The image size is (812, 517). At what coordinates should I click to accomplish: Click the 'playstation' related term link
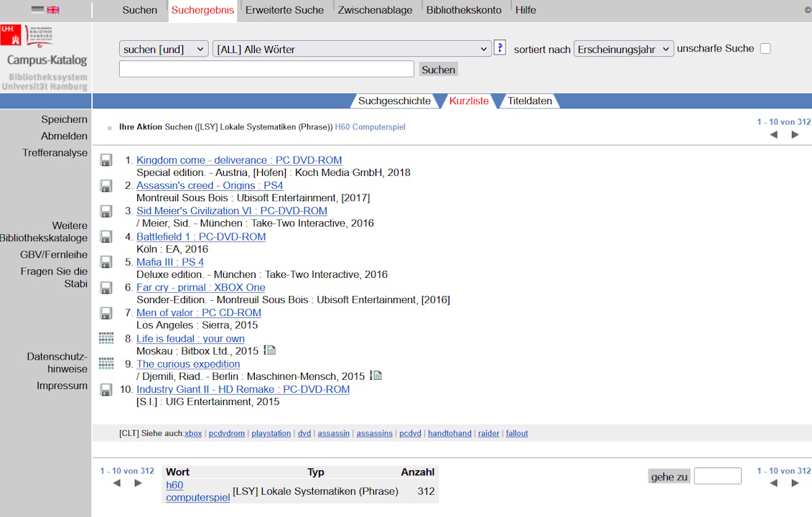271,434
